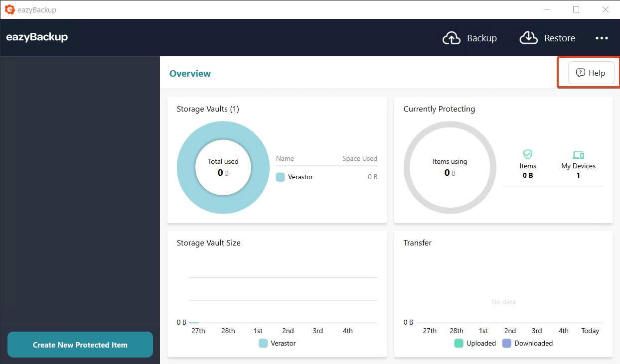The image size is (620, 364).
Task: Click the shield Items icon
Action: coord(528,154)
